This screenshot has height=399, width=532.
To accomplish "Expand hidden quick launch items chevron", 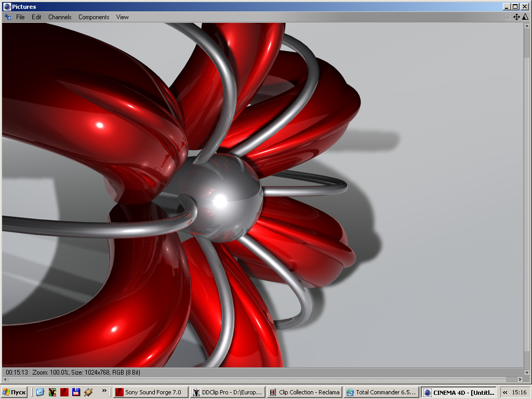I will tap(104, 390).
